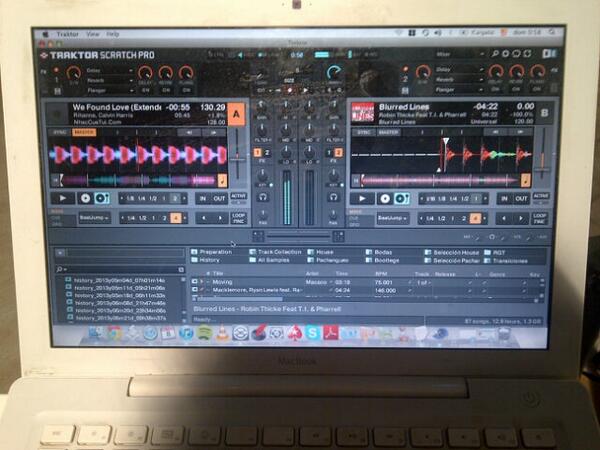Image resolution: width=600 pixels, height=450 pixels.
Task: Toggle FX unit 2 on channel B
Action: click(338, 153)
